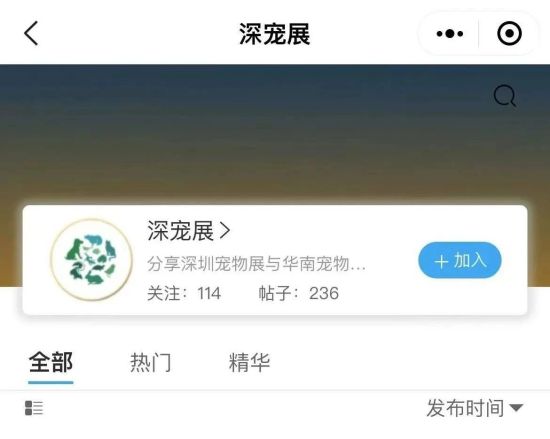Select the 全部 tab

(x=51, y=363)
